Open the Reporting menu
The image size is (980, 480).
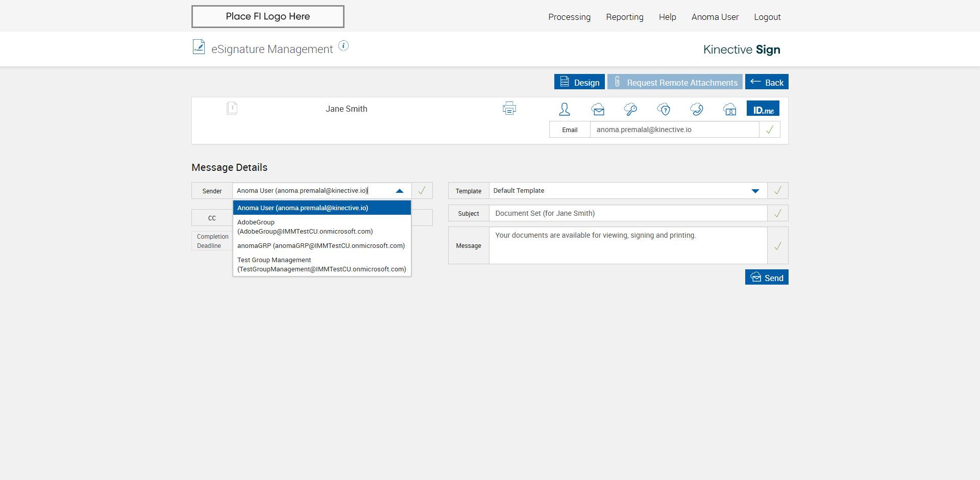(x=624, y=17)
